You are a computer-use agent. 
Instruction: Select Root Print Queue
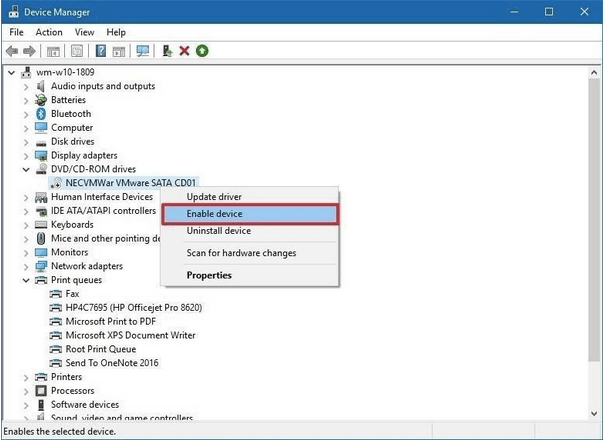(101, 349)
